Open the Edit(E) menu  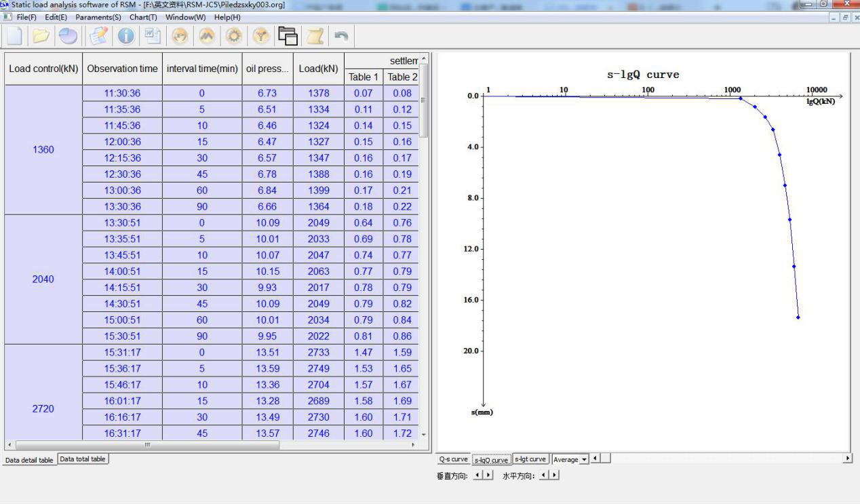click(56, 17)
